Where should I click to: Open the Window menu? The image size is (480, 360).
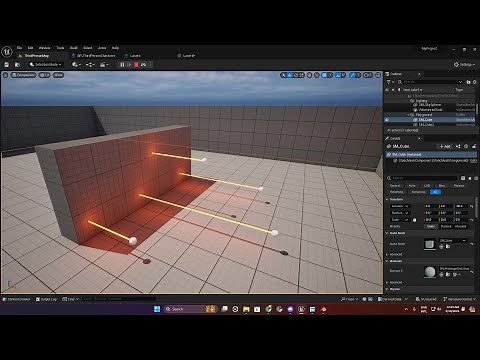(x=44, y=48)
